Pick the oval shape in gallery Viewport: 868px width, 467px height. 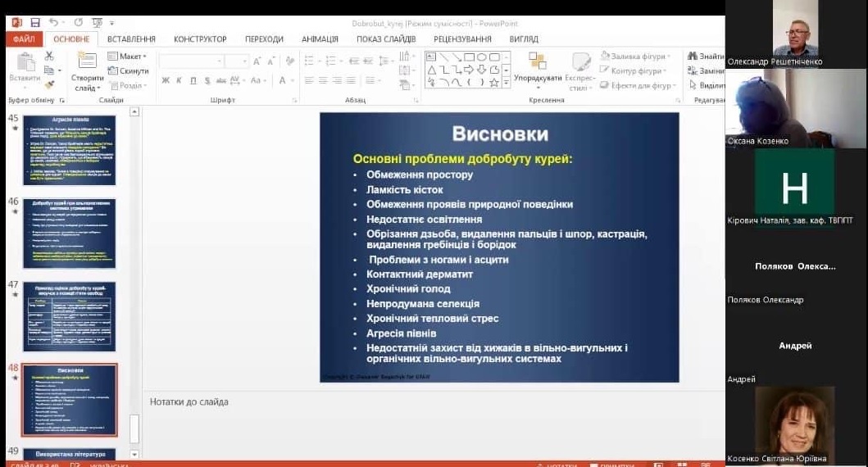tap(482, 57)
